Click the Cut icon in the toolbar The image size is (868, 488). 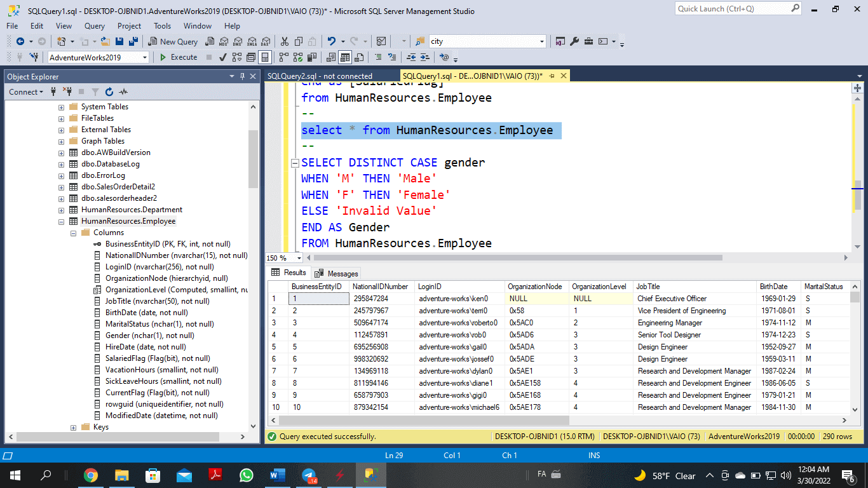(x=284, y=42)
